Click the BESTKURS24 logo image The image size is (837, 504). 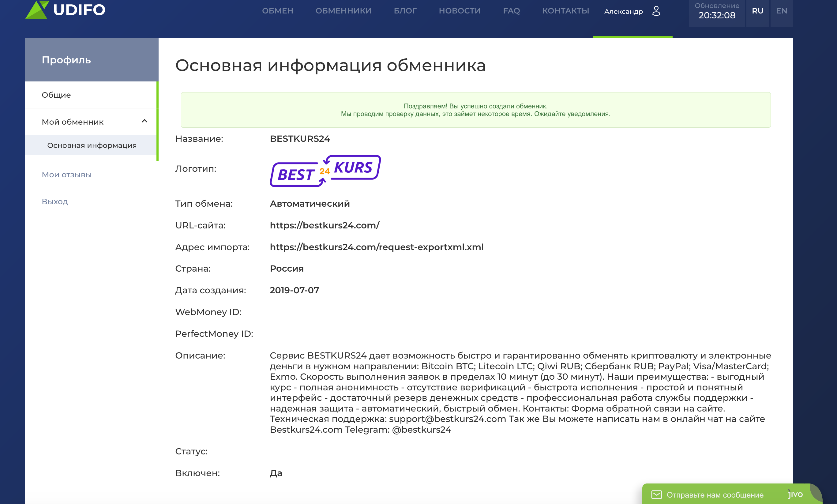[x=325, y=171]
